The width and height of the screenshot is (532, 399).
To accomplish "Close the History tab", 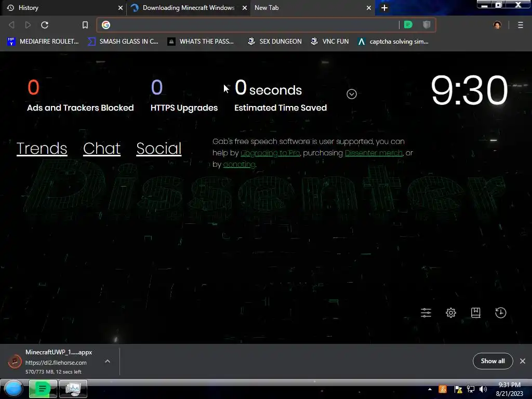I will [121, 8].
